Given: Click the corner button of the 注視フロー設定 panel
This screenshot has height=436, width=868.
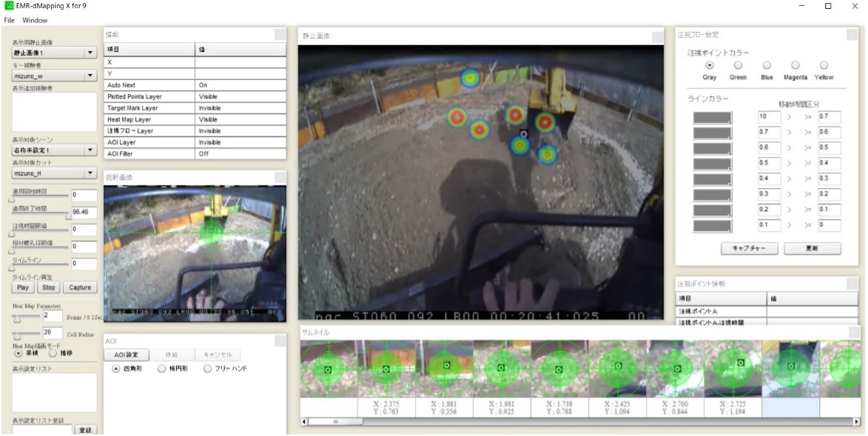Looking at the screenshot, I should click(x=851, y=34).
